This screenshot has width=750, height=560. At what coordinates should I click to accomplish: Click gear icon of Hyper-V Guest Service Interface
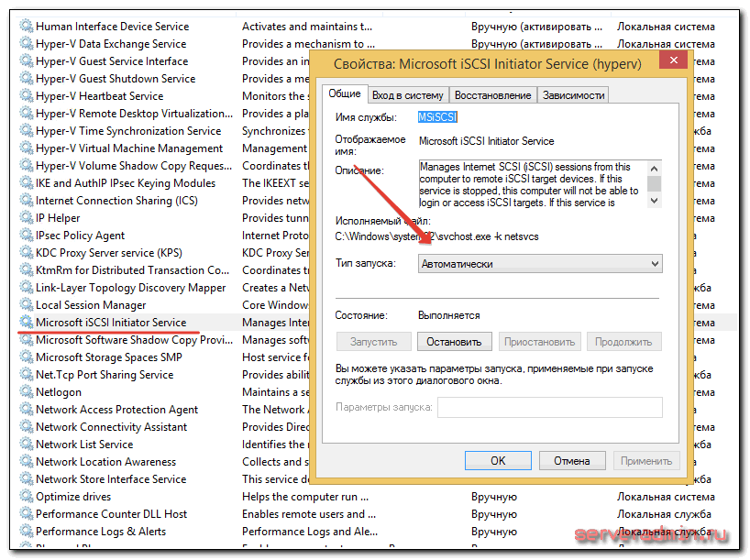26,60
